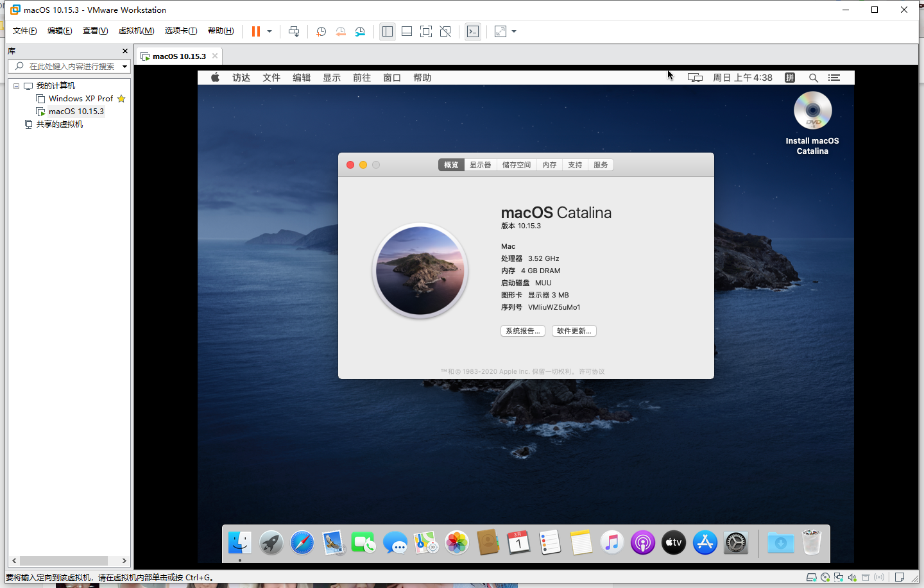Switch to the 内存 tab
This screenshot has width=924, height=588.
(x=549, y=165)
